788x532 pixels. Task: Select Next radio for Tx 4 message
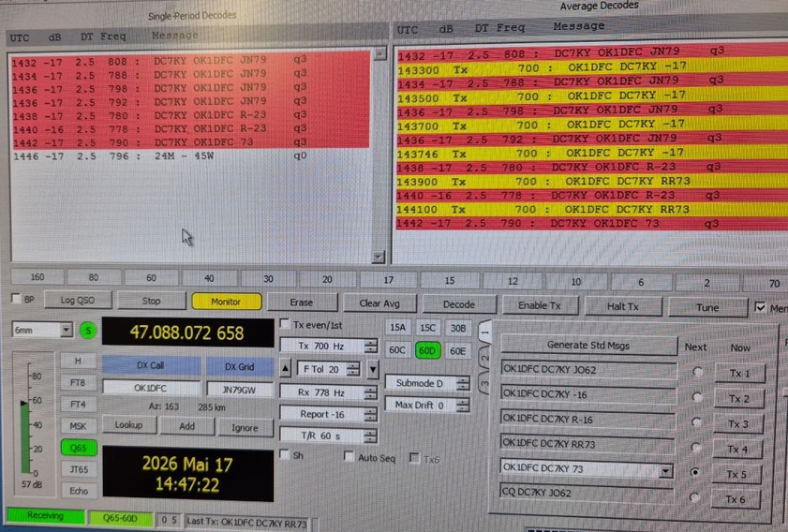pos(695,447)
